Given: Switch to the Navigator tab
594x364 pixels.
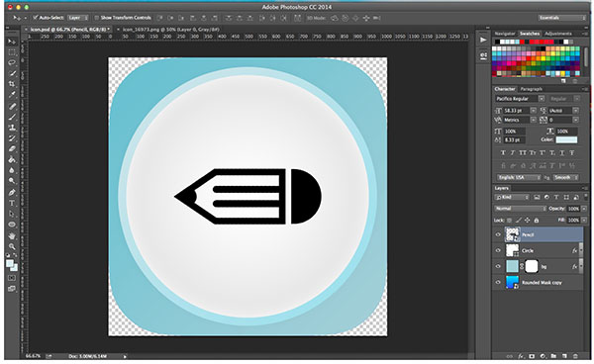Looking at the screenshot, I should pos(505,34).
